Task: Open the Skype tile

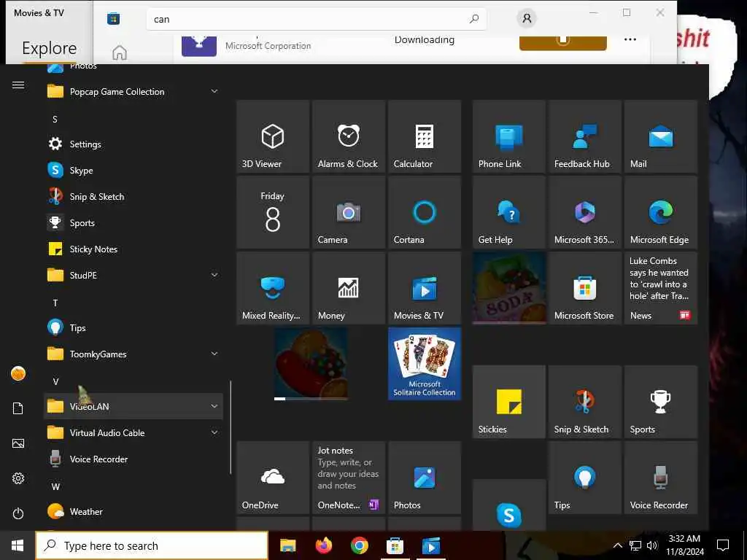Action: pyautogui.click(x=508, y=505)
